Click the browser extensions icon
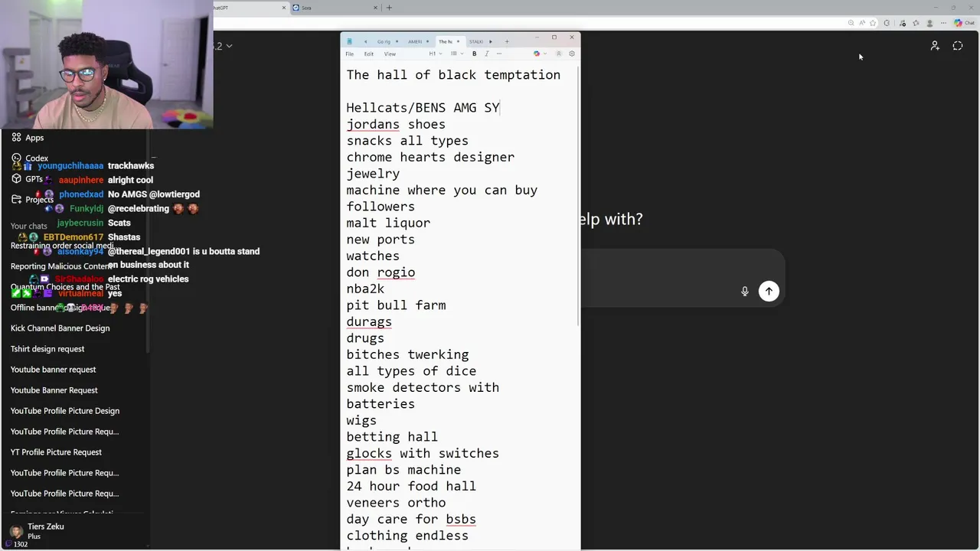Screen dimensions: 980x551 click(x=887, y=23)
